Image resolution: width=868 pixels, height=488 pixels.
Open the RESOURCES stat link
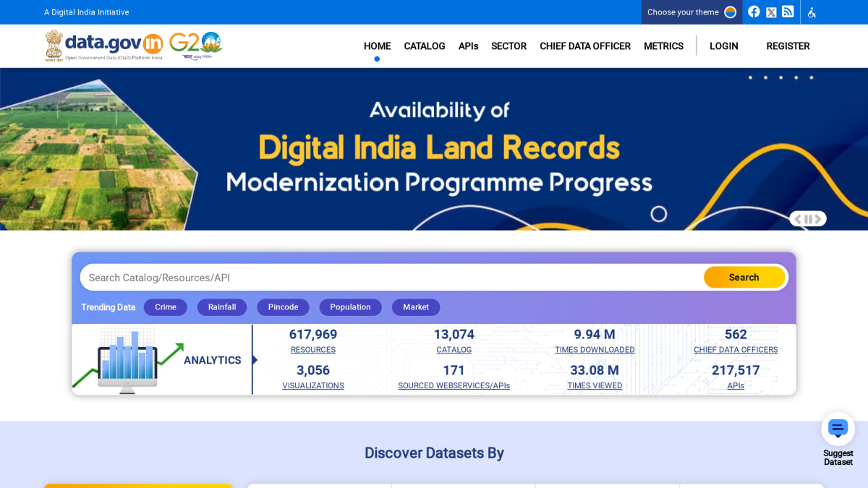point(313,350)
